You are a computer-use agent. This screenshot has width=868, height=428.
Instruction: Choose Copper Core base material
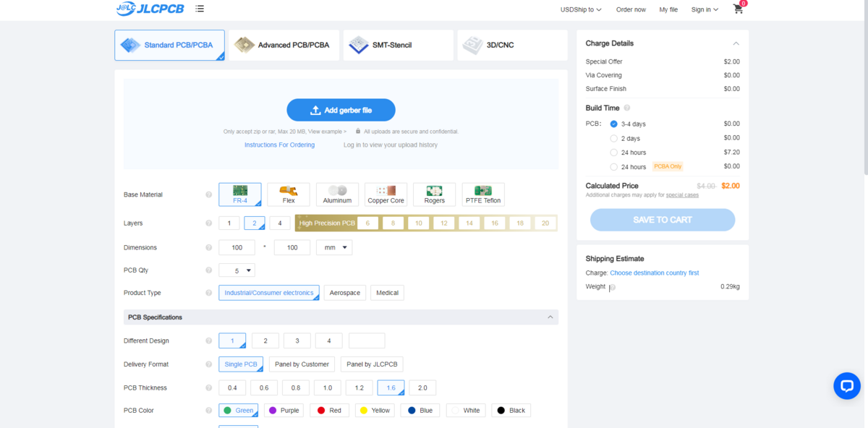386,194
